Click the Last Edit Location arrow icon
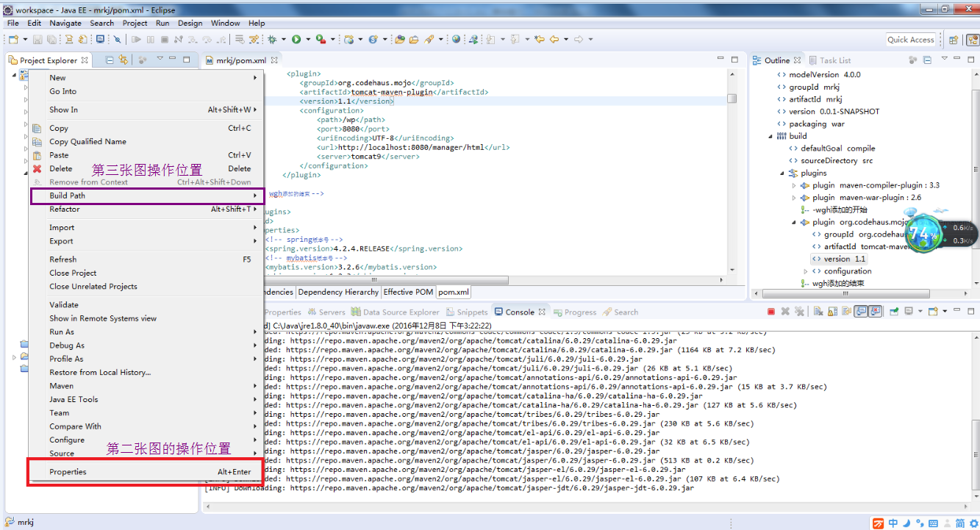Image resolution: width=980 pixels, height=530 pixels. 539,40
